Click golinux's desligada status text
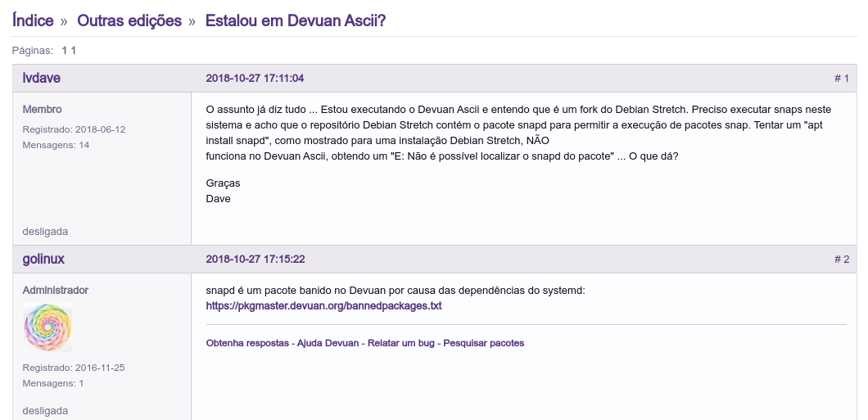Image resolution: width=868 pixels, height=420 pixels. coord(45,411)
